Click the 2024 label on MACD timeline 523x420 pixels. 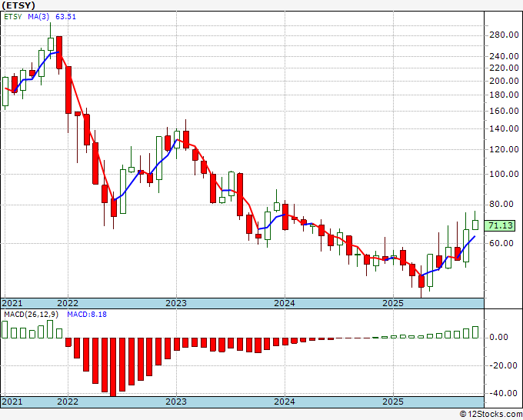click(x=285, y=402)
